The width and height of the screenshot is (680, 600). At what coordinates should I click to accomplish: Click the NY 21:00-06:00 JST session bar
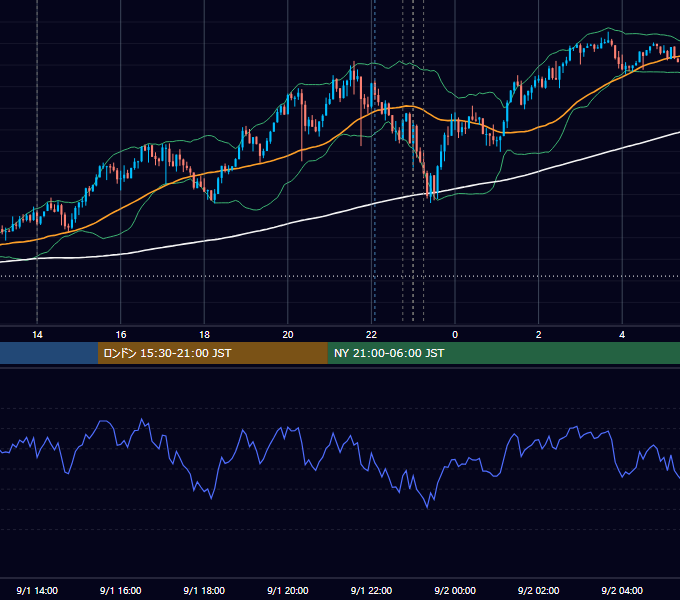503,353
